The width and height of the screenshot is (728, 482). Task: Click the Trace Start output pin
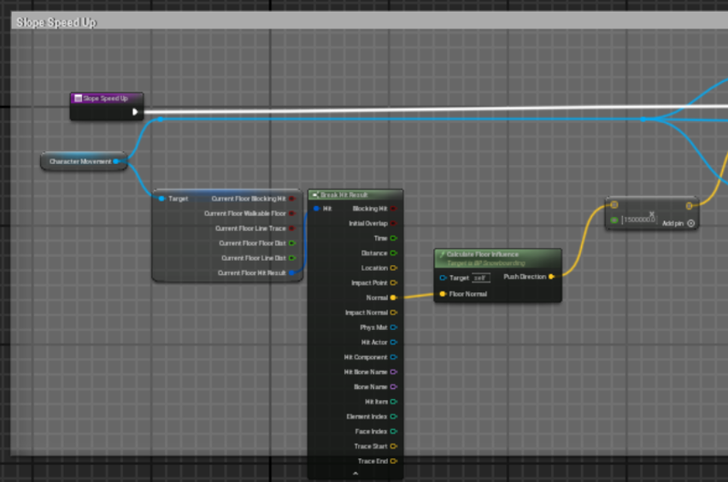click(x=393, y=447)
